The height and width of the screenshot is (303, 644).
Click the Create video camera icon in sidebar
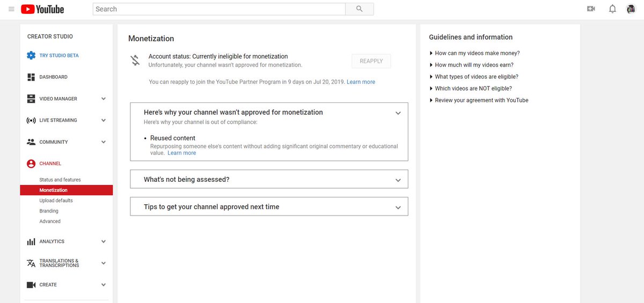(x=31, y=285)
